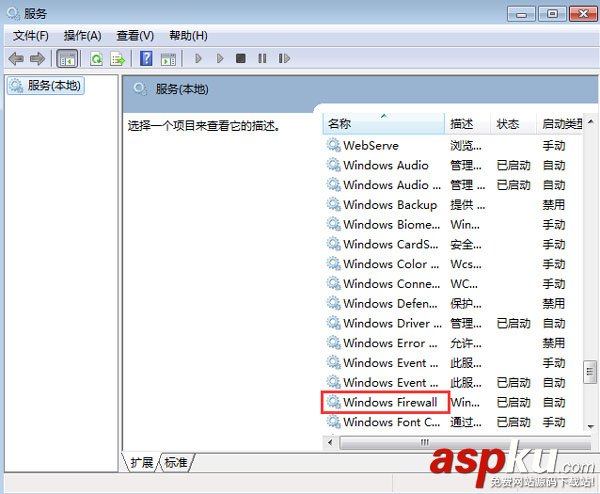Select the Windows Audio ... endpoint service row
The image size is (600, 494).
pos(453,185)
